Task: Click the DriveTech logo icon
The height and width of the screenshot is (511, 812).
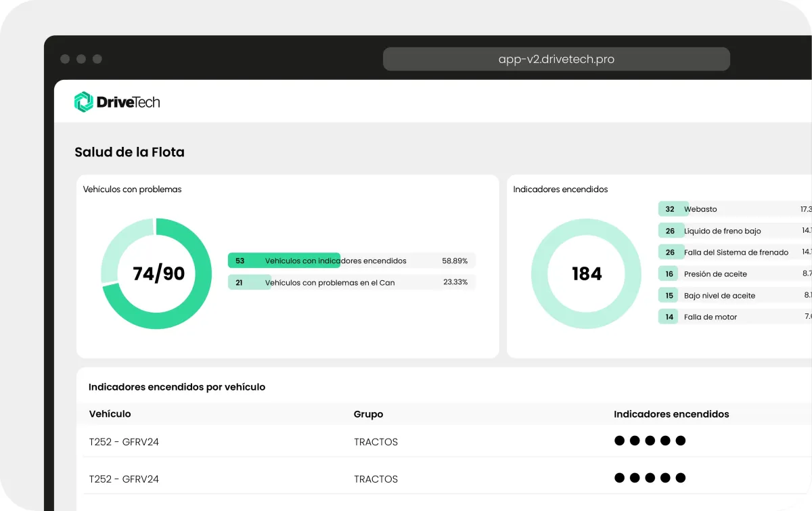Action: pyautogui.click(x=83, y=102)
